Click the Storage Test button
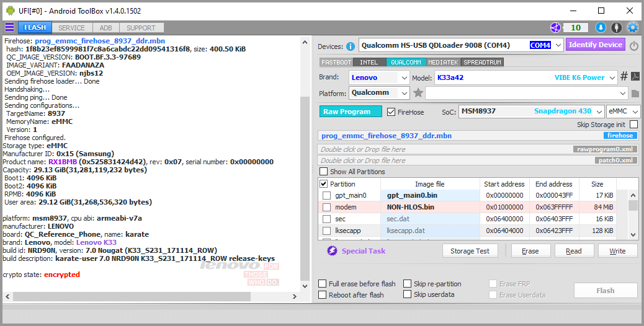644x326 pixels. click(470, 251)
